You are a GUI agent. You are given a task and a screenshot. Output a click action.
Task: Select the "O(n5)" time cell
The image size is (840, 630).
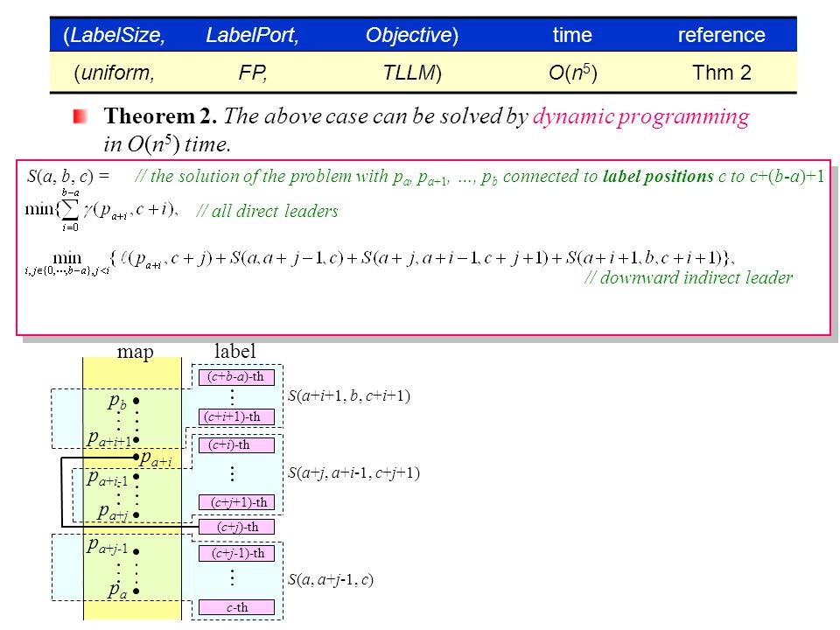pyautogui.click(x=572, y=73)
